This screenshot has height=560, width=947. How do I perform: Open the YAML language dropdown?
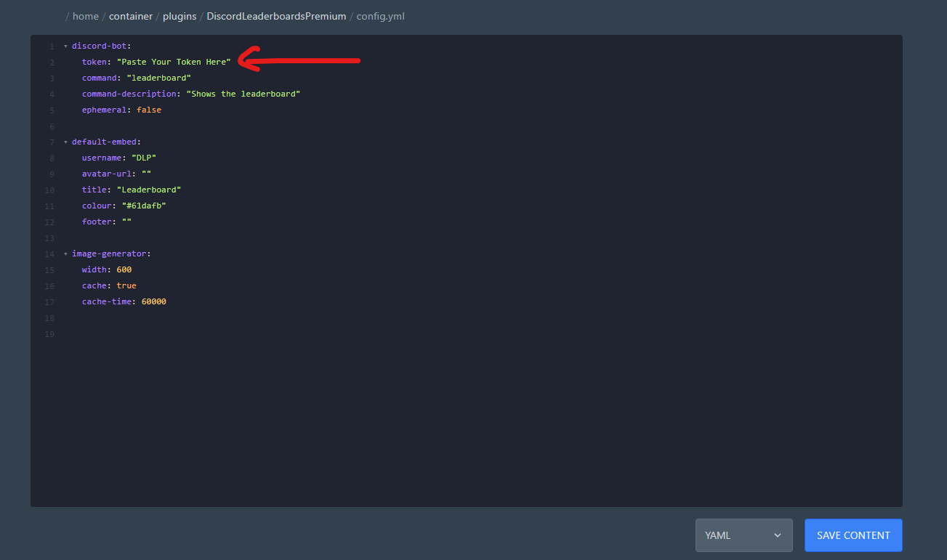744,535
